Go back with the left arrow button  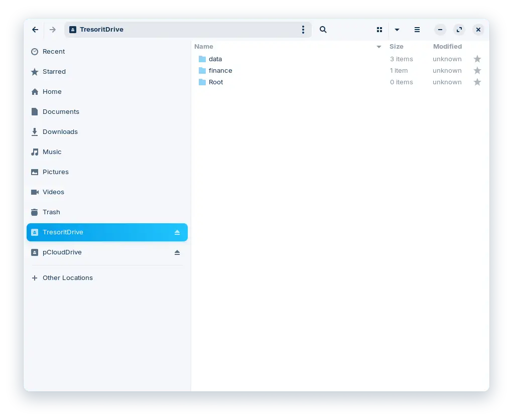tap(35, 30)
